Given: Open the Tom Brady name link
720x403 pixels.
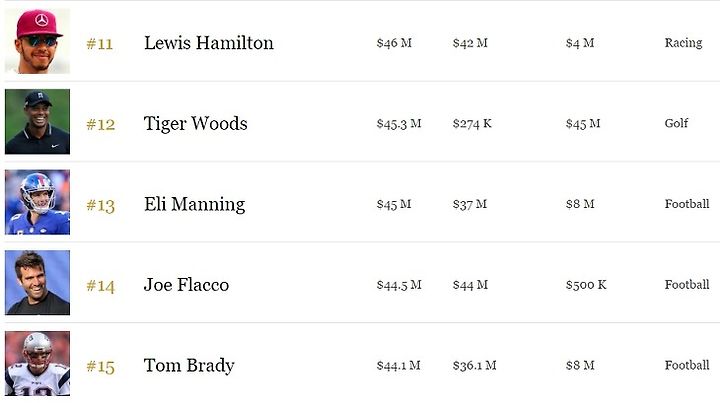Looking at the screenshot, I should tap(189, 366).
